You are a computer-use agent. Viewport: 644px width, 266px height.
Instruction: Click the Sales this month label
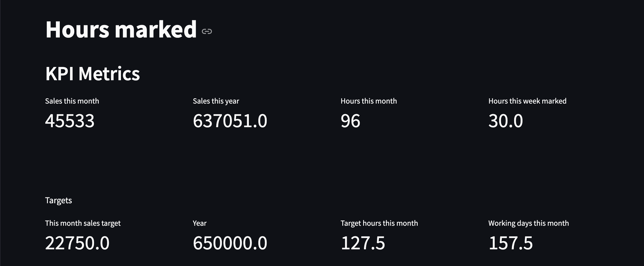(72, 101)
